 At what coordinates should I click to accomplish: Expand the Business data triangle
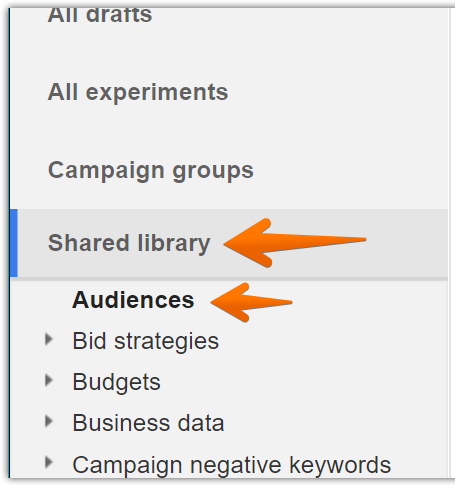(49, 421)
